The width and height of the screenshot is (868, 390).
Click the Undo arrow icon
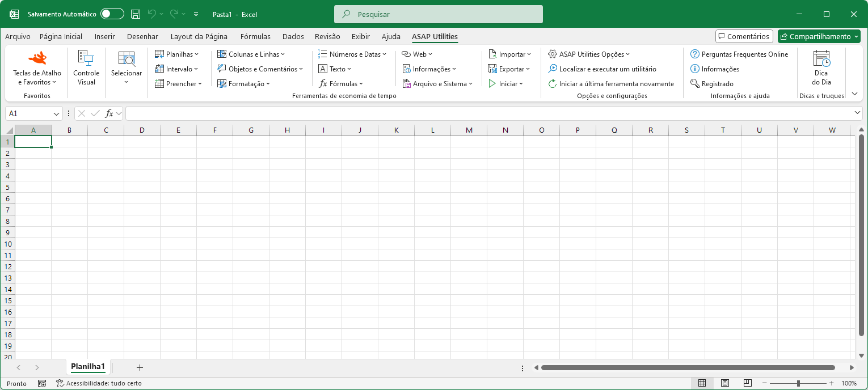151,14
